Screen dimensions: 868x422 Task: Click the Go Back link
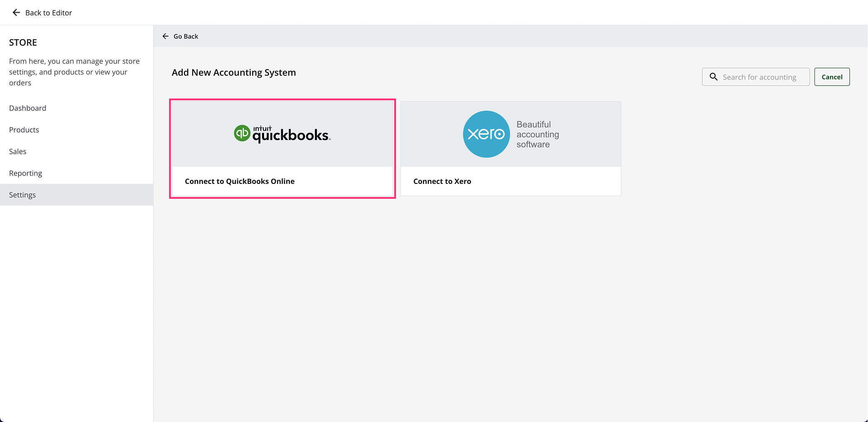(x=180, y=36)
